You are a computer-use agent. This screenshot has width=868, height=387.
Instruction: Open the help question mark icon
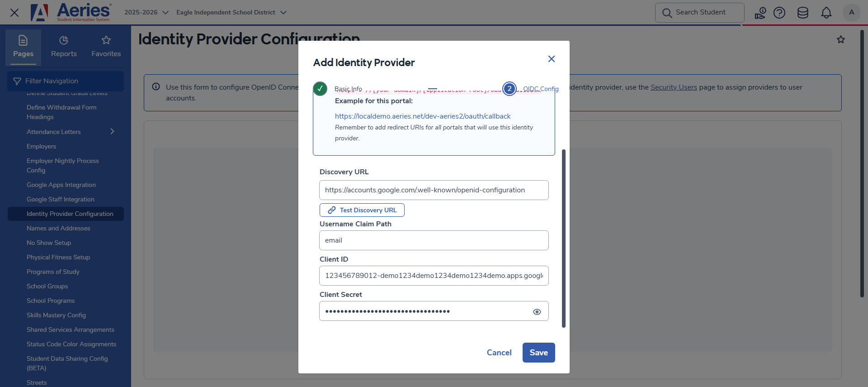pos(779,12)
